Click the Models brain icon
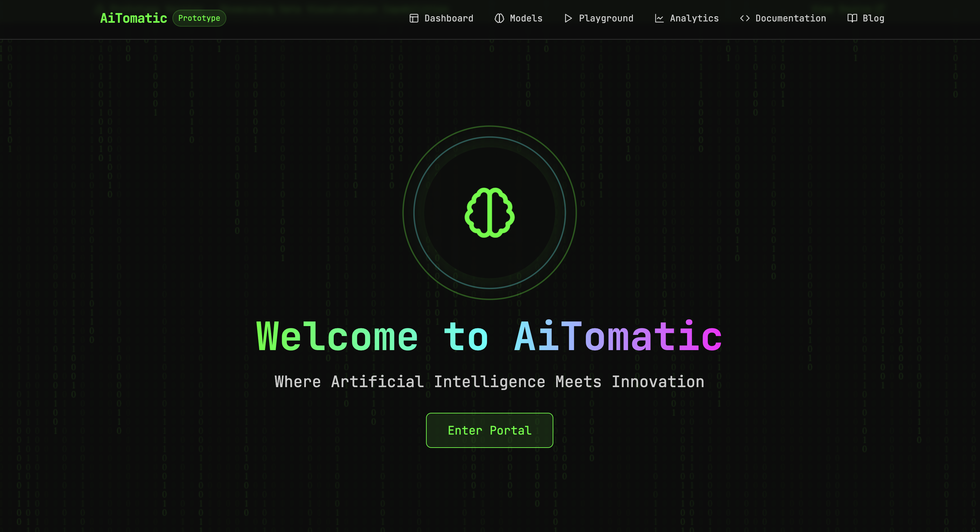 499,18
